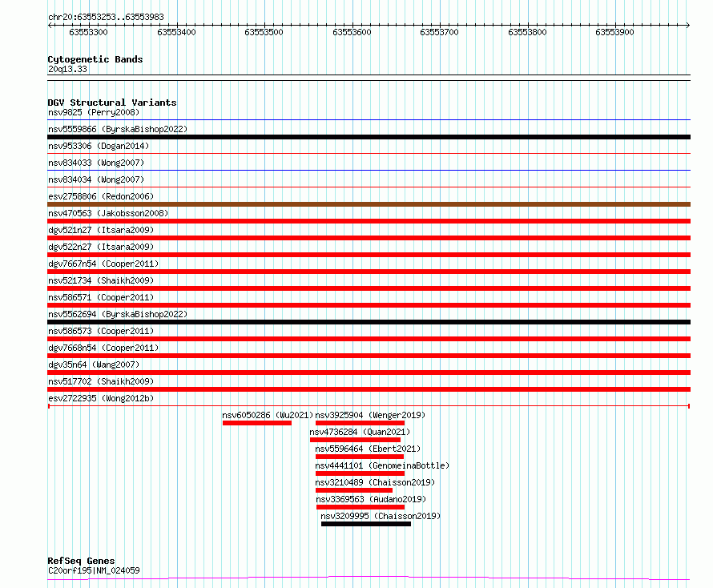Image resolution: width=713 pixels, height=588 pixels.
Task: Click ruler position 63553800
Action: [x=527, y=32]
